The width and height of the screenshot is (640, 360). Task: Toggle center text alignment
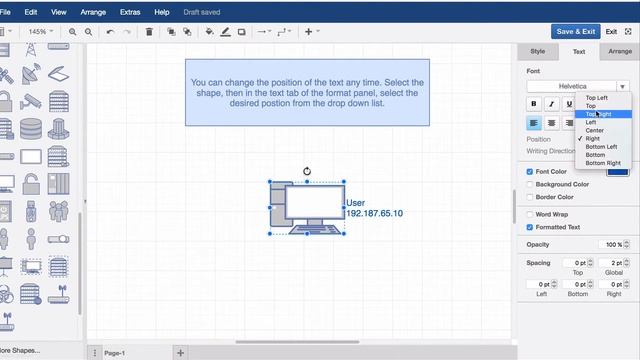coord(551,123)
